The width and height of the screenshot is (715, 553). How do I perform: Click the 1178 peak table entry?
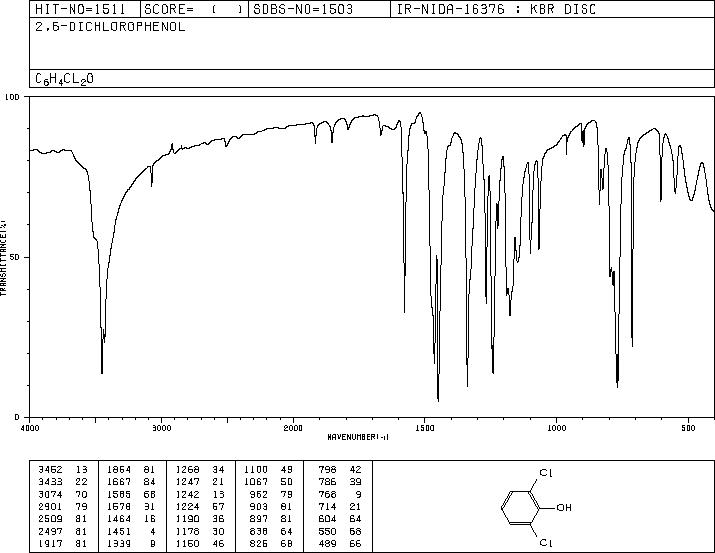[x=200, y=531]
